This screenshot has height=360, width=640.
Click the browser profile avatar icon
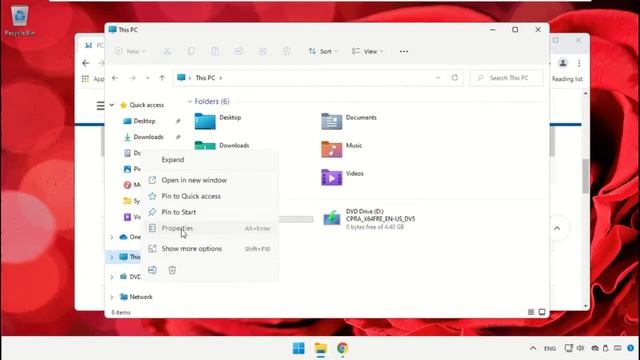pyautogui.click(x=563, y=63)
